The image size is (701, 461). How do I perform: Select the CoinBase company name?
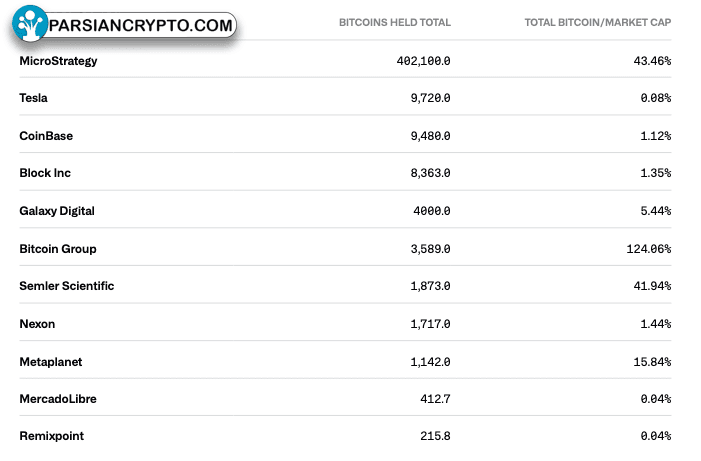[x=46, y=136]
